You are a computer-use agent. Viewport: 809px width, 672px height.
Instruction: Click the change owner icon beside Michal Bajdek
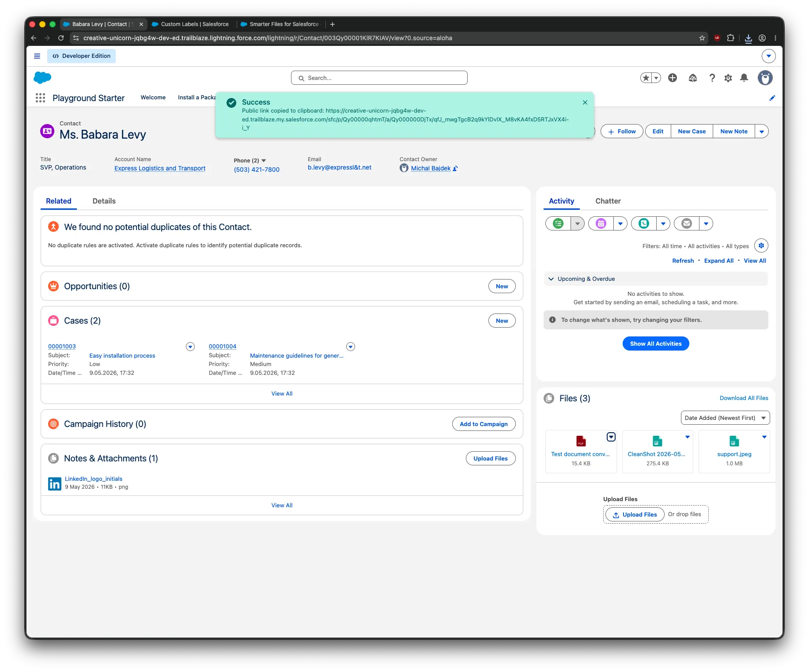tap(455, 168)
